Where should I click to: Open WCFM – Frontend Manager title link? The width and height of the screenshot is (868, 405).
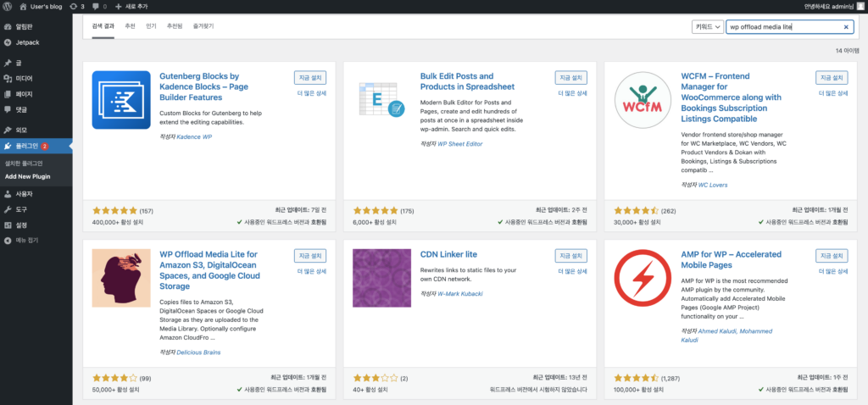click(732, 97)
